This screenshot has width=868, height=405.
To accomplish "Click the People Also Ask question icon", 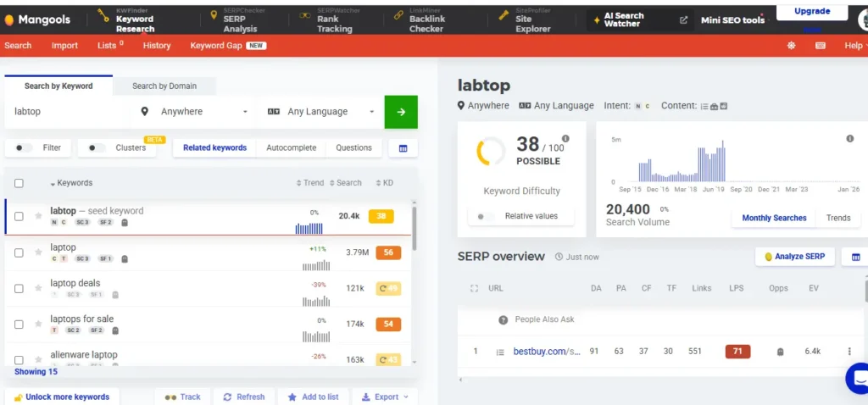I will [504, 319].
